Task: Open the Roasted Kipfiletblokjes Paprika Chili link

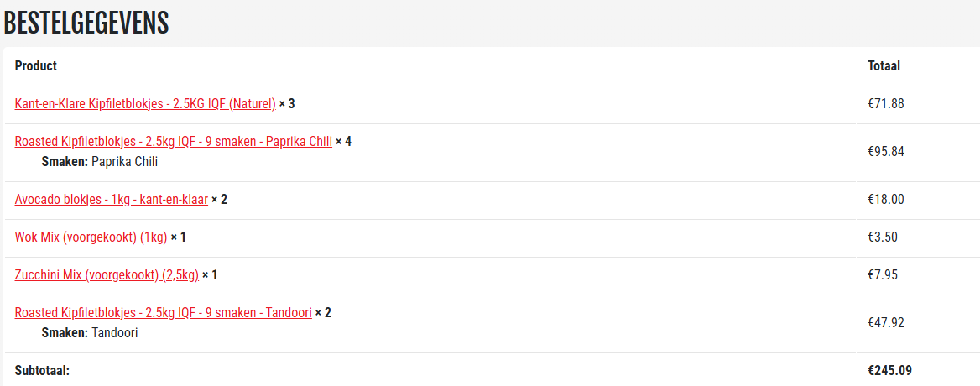Action: tap(173, 141)
